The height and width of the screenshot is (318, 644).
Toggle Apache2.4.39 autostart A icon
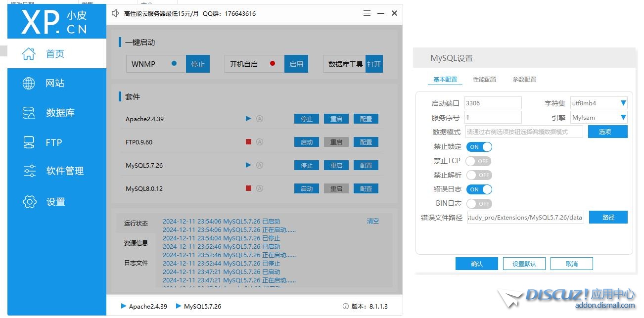point(260,119)
